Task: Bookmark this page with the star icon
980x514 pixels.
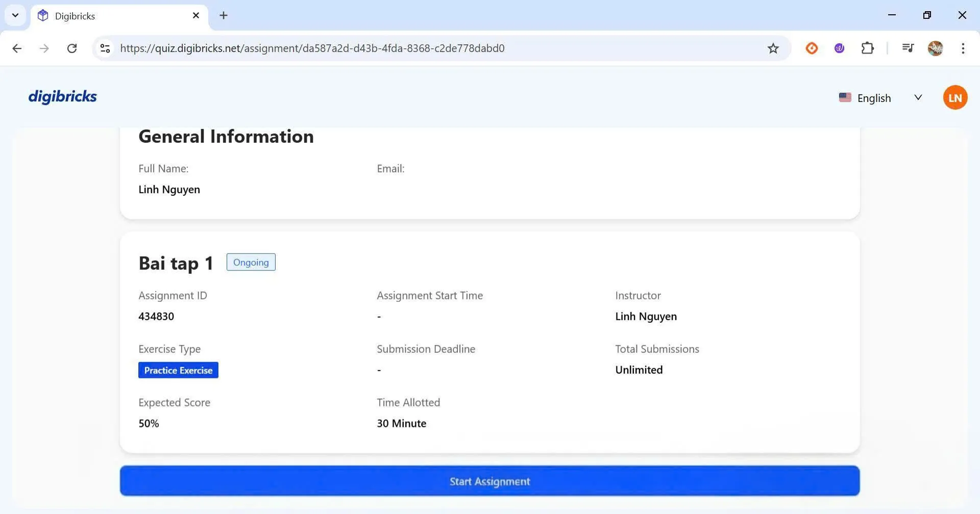Action: pos(773,48)
